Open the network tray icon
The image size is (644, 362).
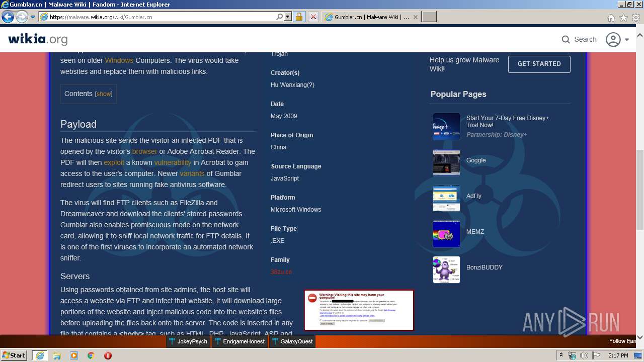[x=572, y=355]
